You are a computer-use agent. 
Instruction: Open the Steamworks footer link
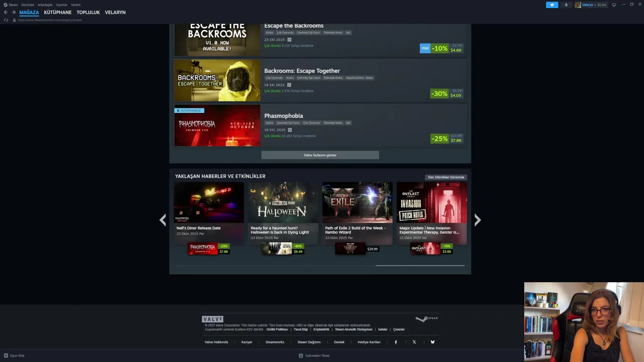[x=275, y=342]
